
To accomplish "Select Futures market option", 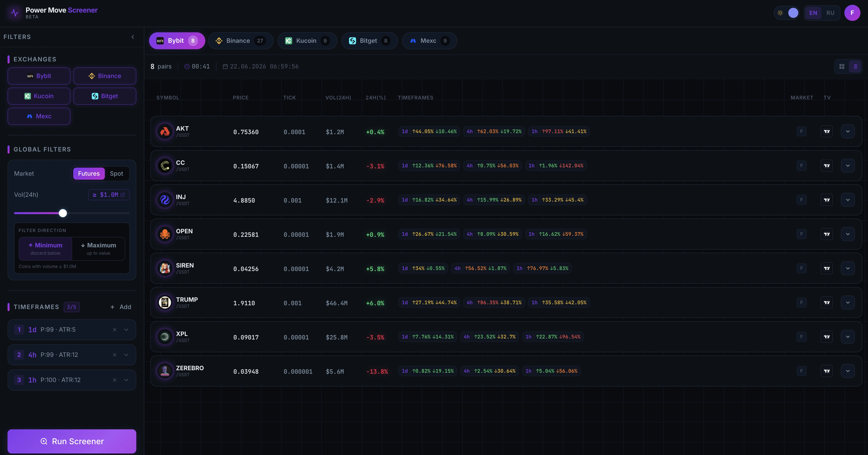I will pyautogui.click(x=89, y=174).
